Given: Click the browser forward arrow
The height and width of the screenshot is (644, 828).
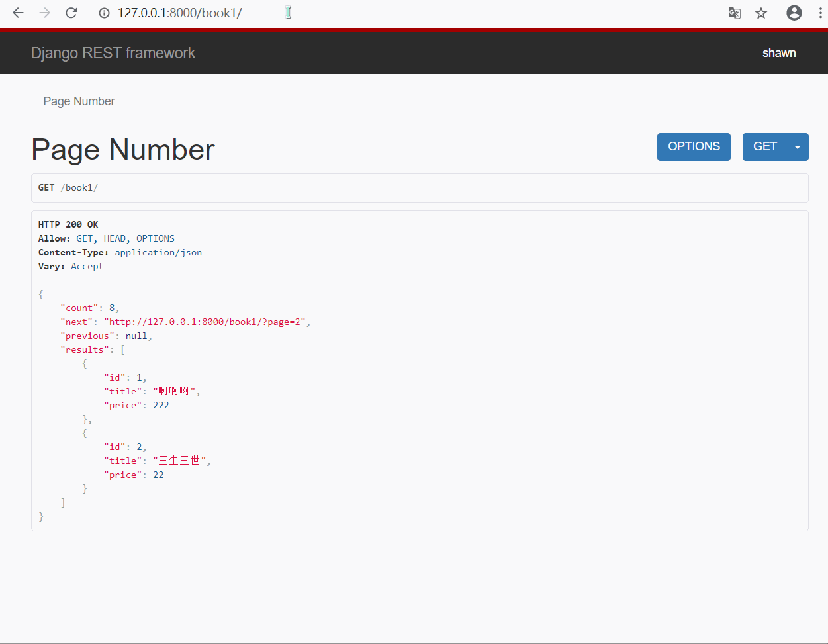Looking at the screenshot, I should click(44, 13).
